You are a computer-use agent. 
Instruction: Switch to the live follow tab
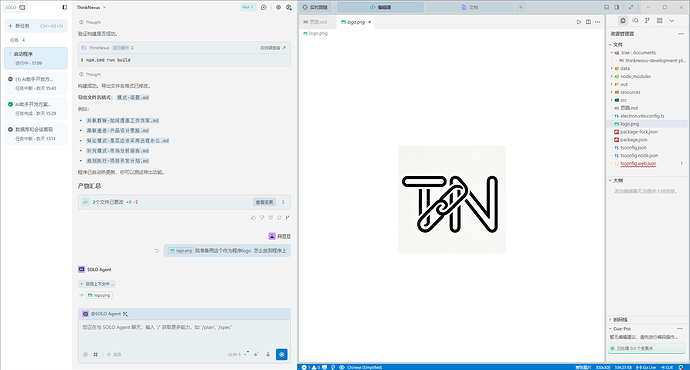coord(316,7)
